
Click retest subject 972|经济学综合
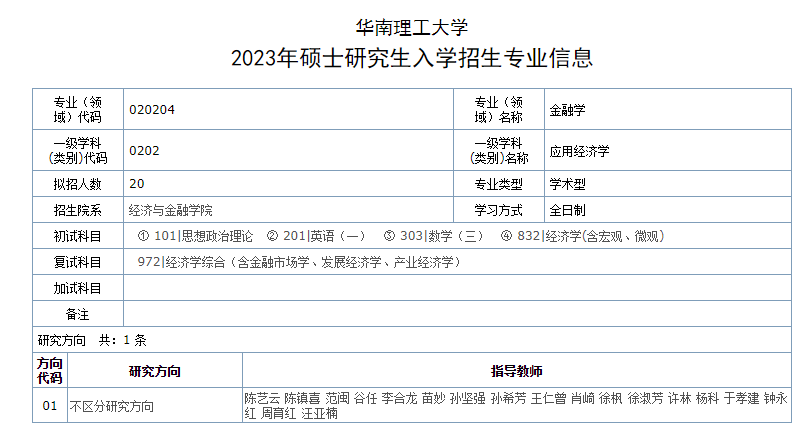[299, 262]
